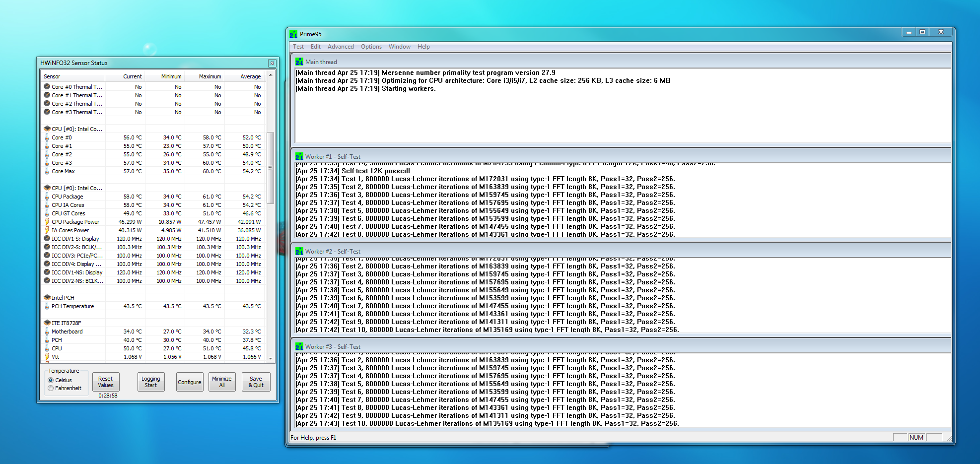This screenshot has width=980, height=464.
Task: Click the sensor list scrollbar down arrow
Action: click(x=271, y=358)
